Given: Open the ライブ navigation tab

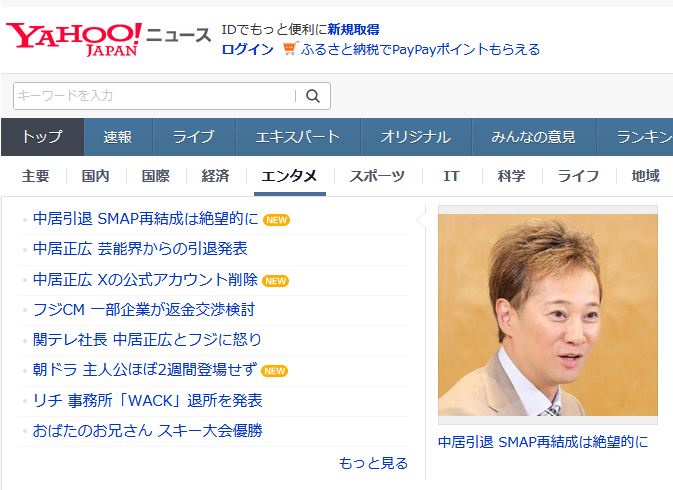Looking at the screenshot, I should click(x=194, y=137).
